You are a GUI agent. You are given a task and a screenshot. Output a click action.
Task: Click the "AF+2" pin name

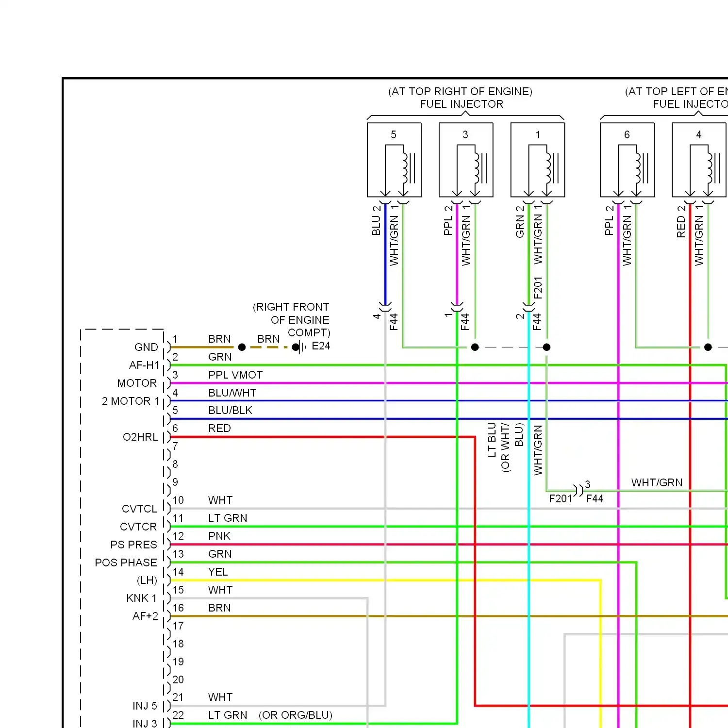tap(145, 616)
